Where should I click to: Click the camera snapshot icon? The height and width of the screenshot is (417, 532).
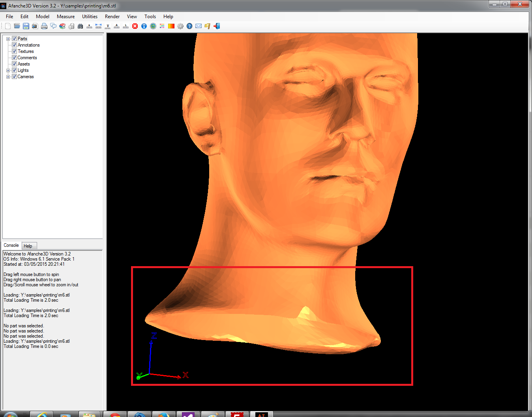[35, 26]
